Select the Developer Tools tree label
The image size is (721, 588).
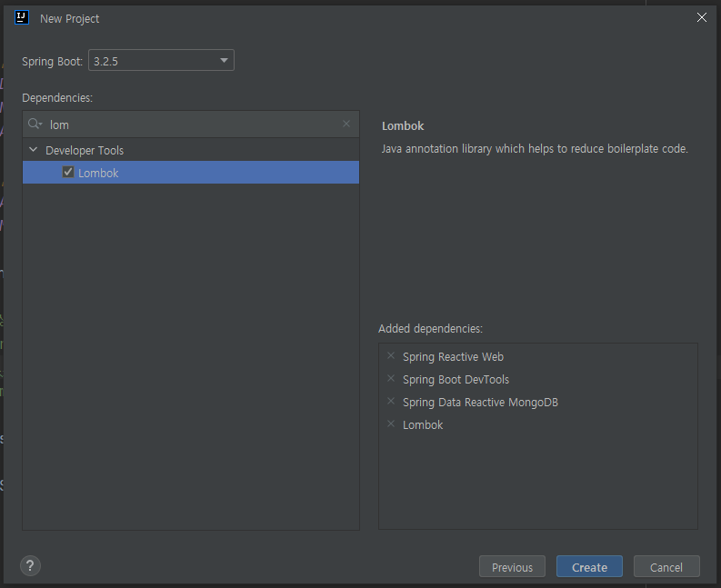pos(85,150)
